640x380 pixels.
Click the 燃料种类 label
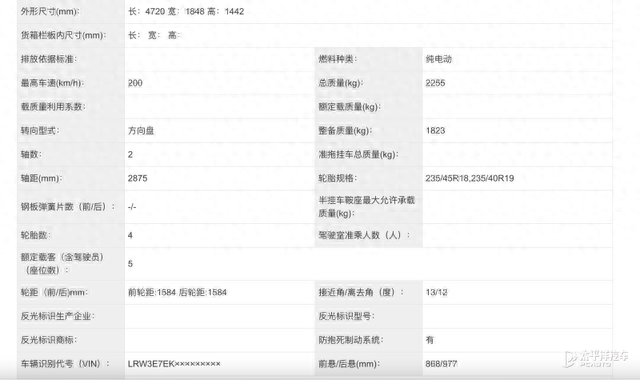(338, 59)
